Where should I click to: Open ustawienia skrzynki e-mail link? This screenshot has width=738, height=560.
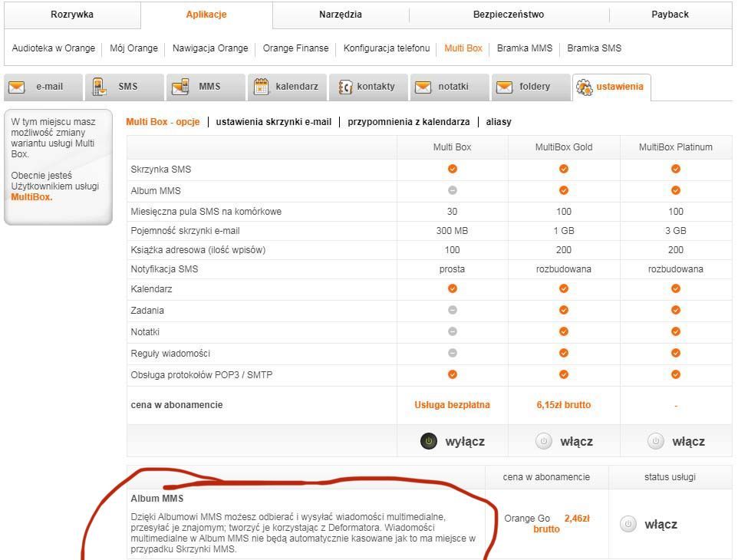[x=274, y=122]
